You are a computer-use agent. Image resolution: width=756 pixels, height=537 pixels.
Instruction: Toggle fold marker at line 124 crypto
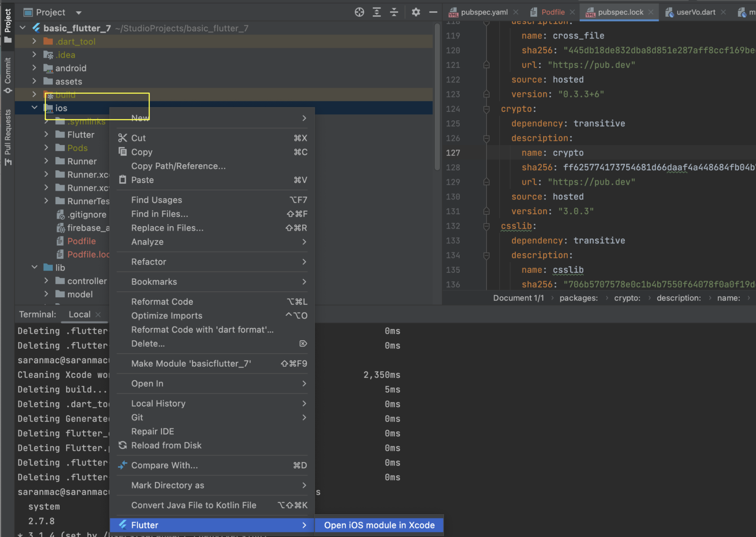click(x=486, y=109)
